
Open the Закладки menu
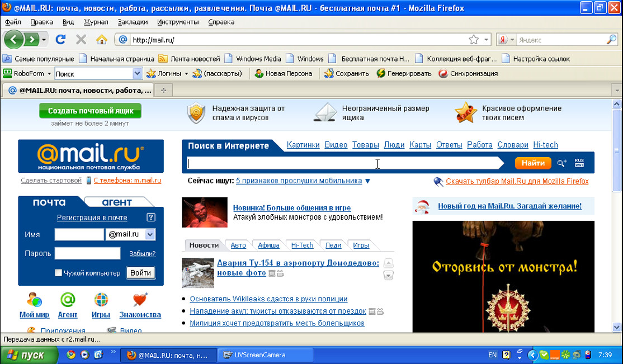pos(133,22)
